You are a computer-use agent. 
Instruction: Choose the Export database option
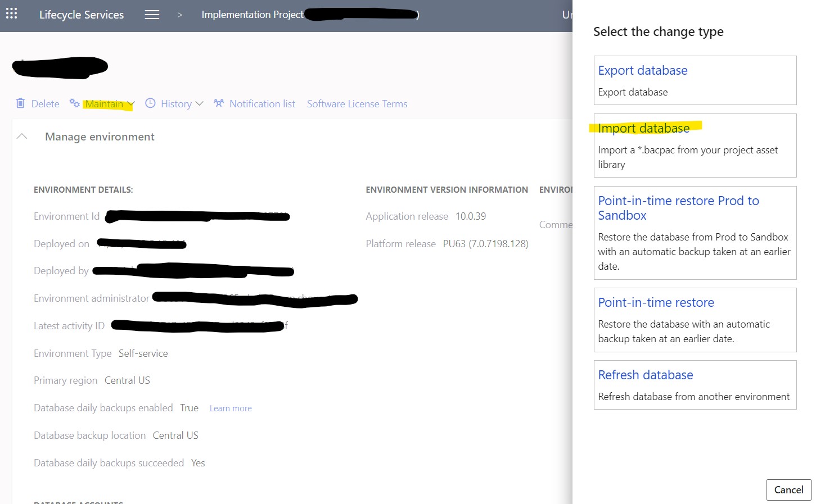point(695,80)
